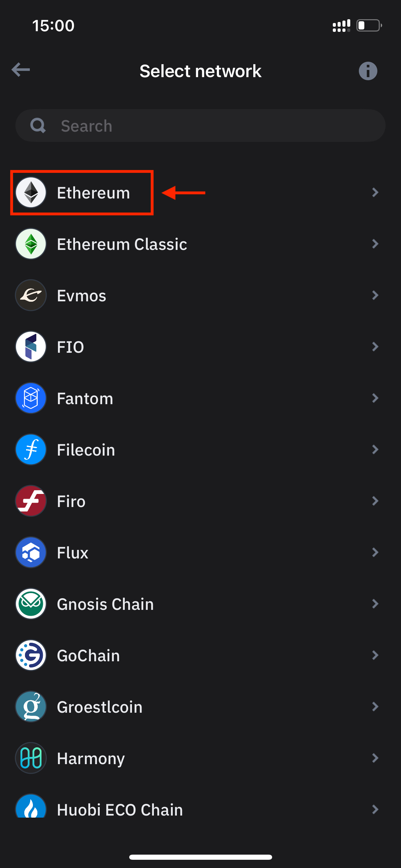Expand the Ethereum row chevron
Viewport: 401px width, 868px height.
(x=375, y=193)
